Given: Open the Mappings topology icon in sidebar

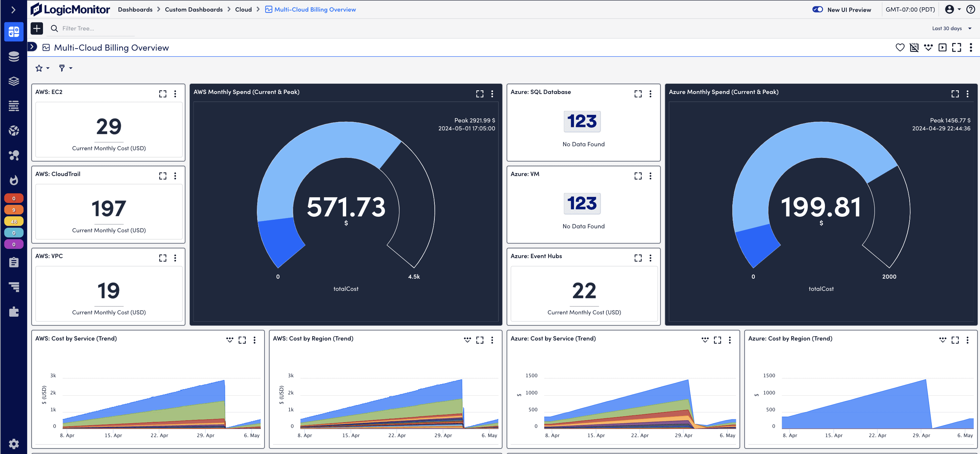Looking at the screenshot, I should (14, 156).
